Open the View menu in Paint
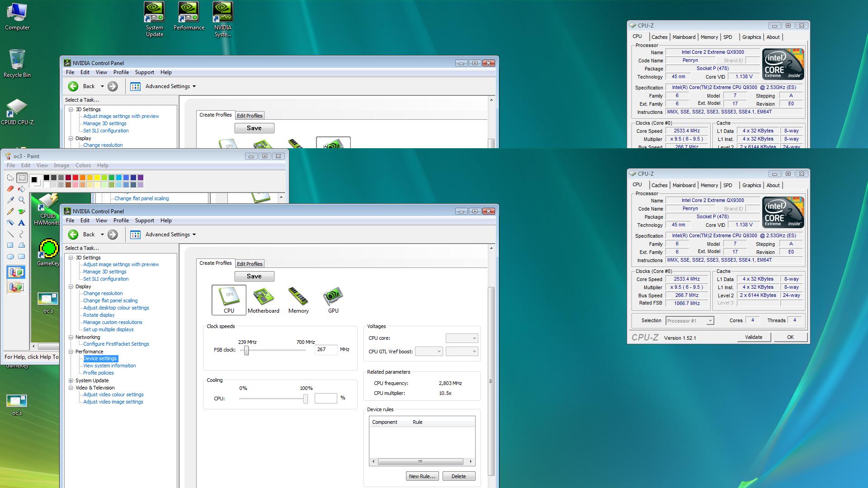The width and height of the screenshot is (868, 488). tap(42, 165)
